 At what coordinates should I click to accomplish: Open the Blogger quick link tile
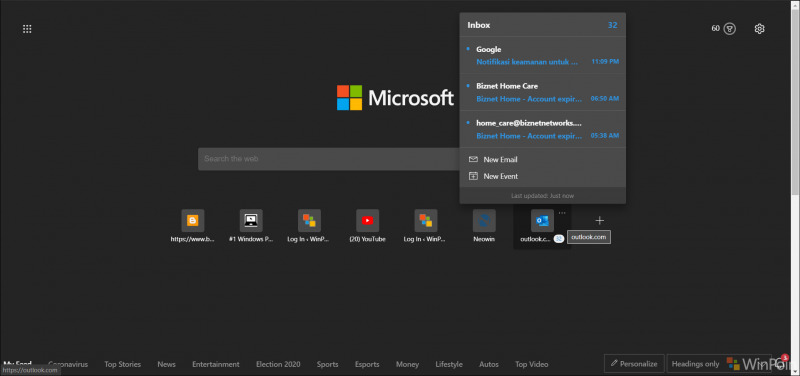click(x=192, y=227)
